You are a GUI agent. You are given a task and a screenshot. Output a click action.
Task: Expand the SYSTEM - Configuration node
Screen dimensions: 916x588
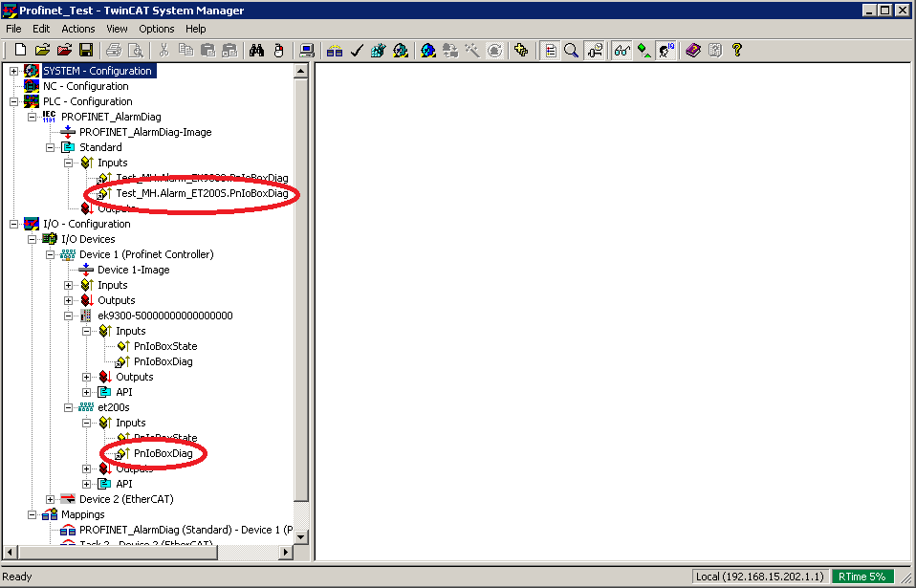[x=14, y=71]
